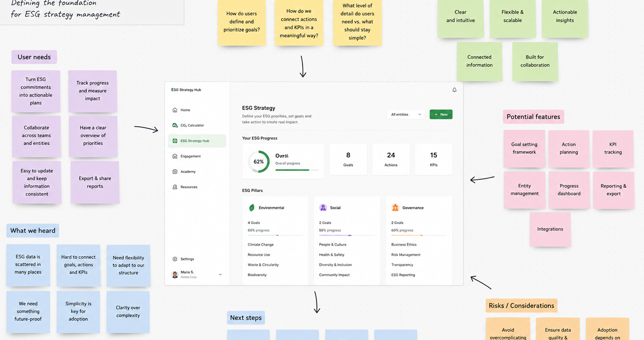Select the Integrations pink sticky note
Image resolution: width=644 pixels, height=340 pixels.
[x=550, y=229]
